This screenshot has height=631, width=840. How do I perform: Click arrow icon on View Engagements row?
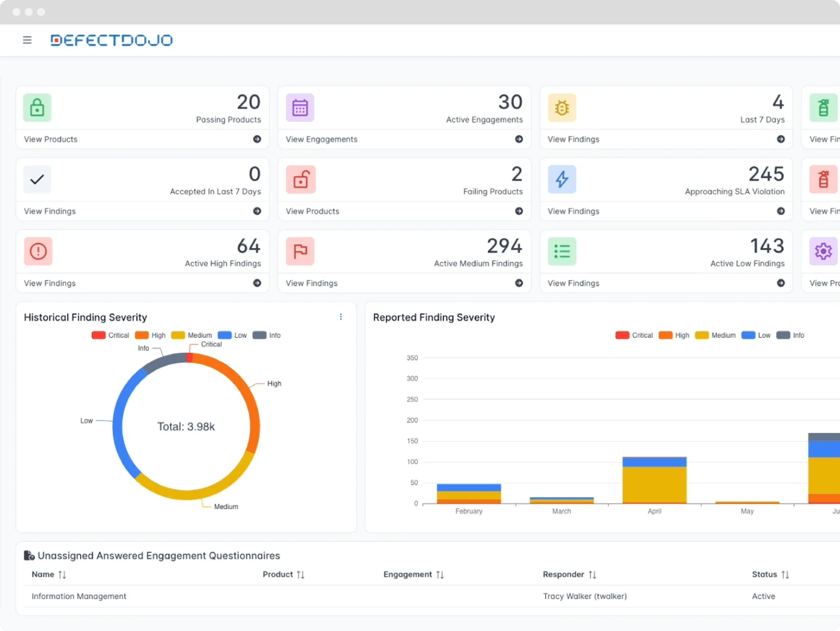[519, 139]
